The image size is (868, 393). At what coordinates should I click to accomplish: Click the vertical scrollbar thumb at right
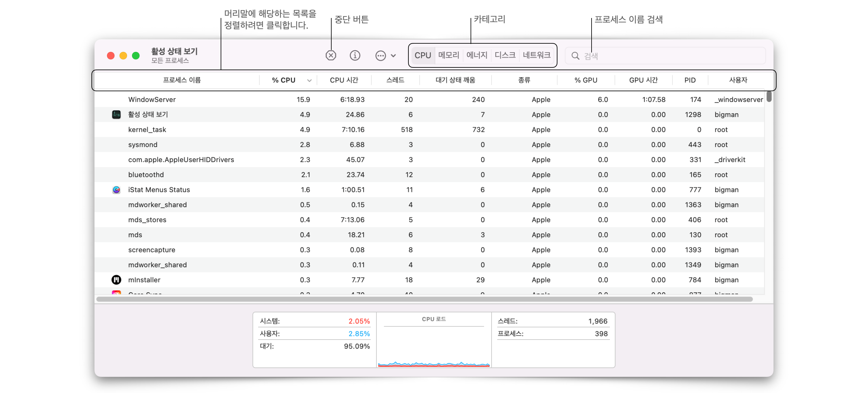(769, 96)
